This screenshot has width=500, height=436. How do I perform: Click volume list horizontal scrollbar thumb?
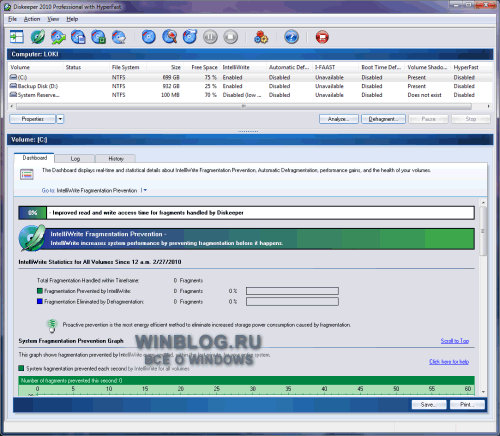(244, 106)
